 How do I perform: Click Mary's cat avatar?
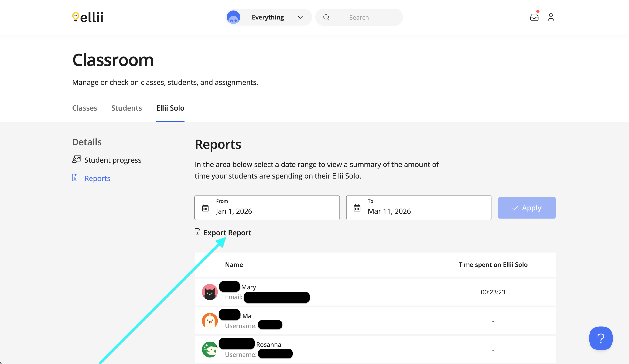210,292
